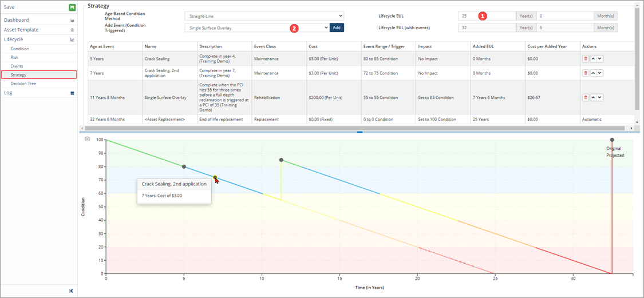Open the Add Event condition-triggered dropdown

[256, 27]
